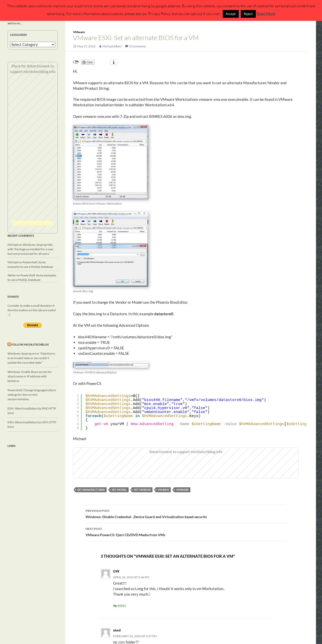Click the PayPal Donate button
322x644 pixels.
33,325
